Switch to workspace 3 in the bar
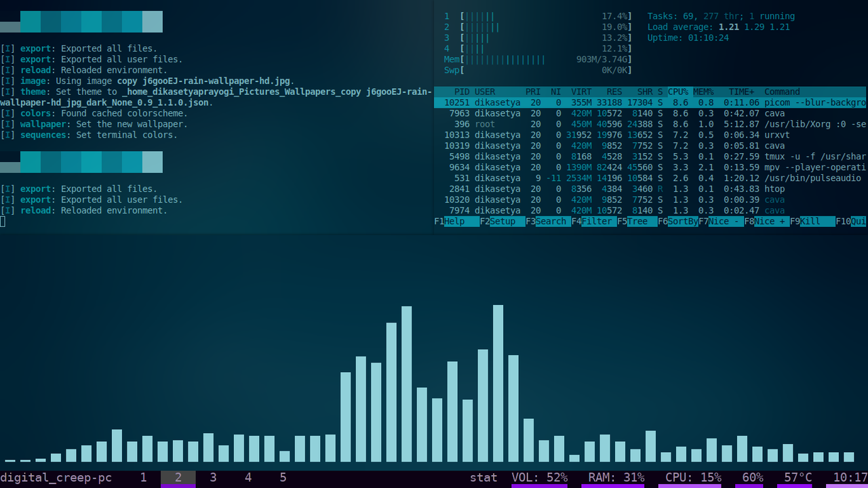The image size is (868, 488). click(213, 478)
